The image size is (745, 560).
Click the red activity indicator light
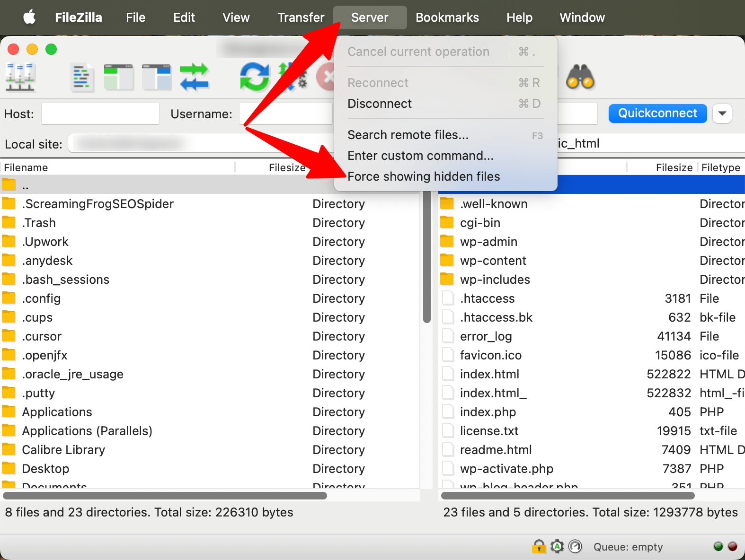(x=733, y=546)
